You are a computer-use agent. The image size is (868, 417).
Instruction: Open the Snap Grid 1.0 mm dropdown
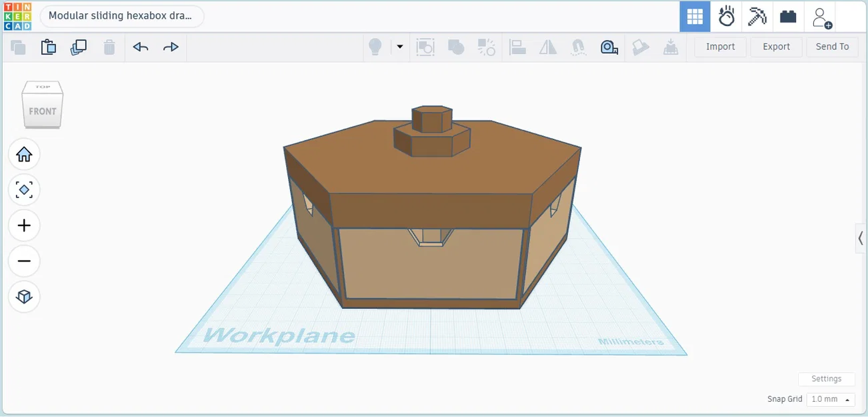tap(831, 399)
